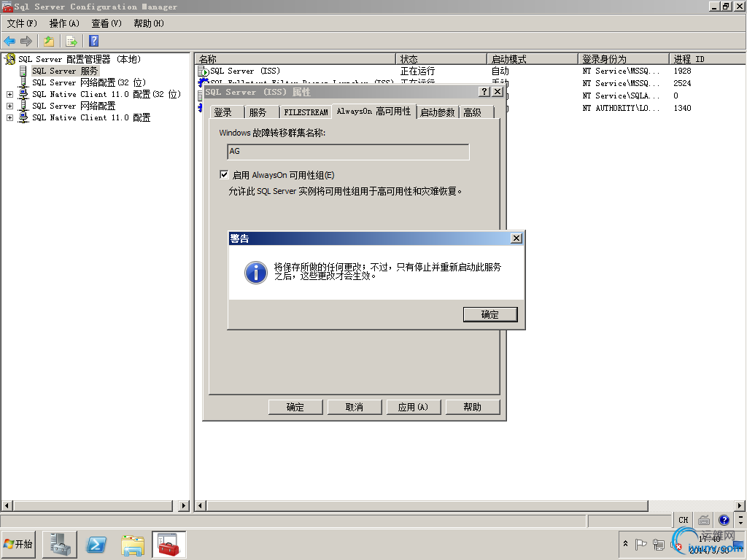The width and height of the screenshot is (747, 560).
Task: Click the Forward arrow toolbar icon
Action: 26,42
